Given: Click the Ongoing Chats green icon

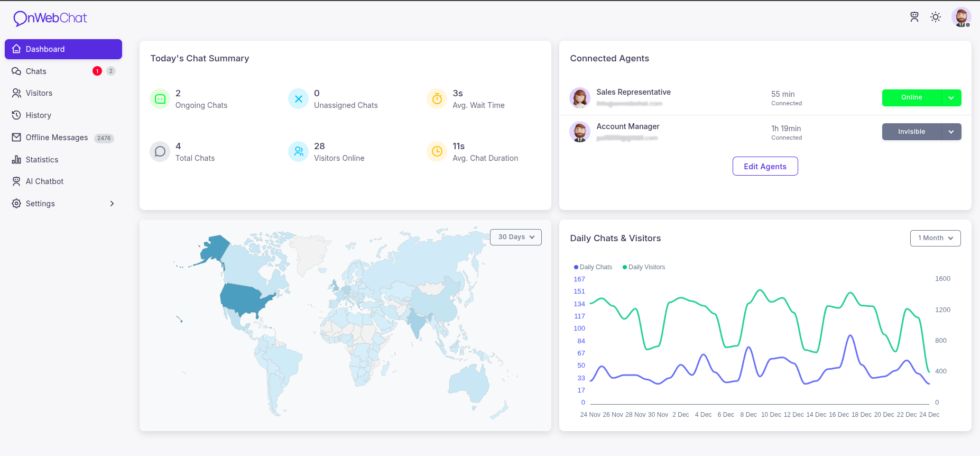Looking at the screenshot, I should pos(160,99).
